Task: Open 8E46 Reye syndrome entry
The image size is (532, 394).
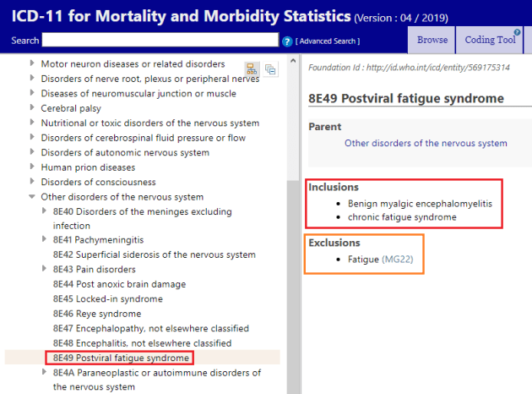Action: 97,314
